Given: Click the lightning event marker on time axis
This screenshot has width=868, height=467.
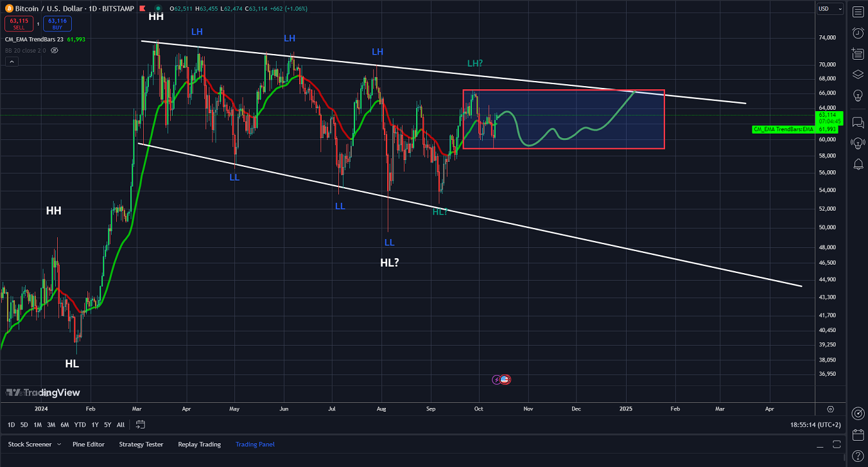Looking at the screenshot, I should click(496, 380).
